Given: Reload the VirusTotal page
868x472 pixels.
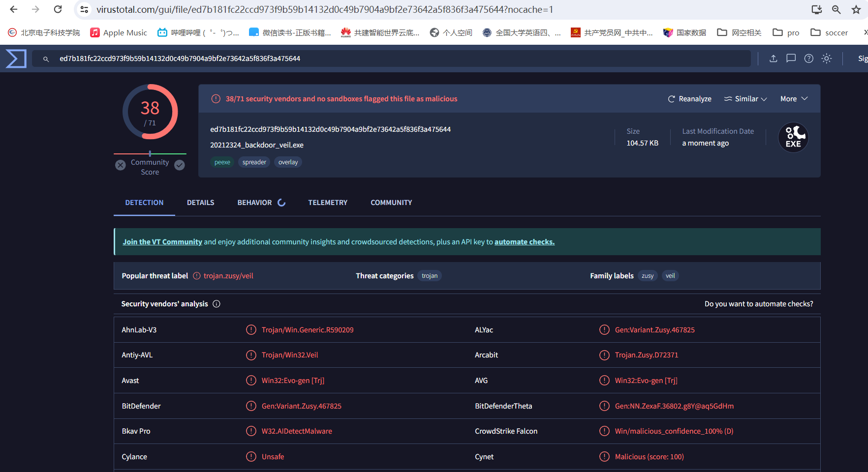Looking at the screenshot, I should click(x=58, y=9).
